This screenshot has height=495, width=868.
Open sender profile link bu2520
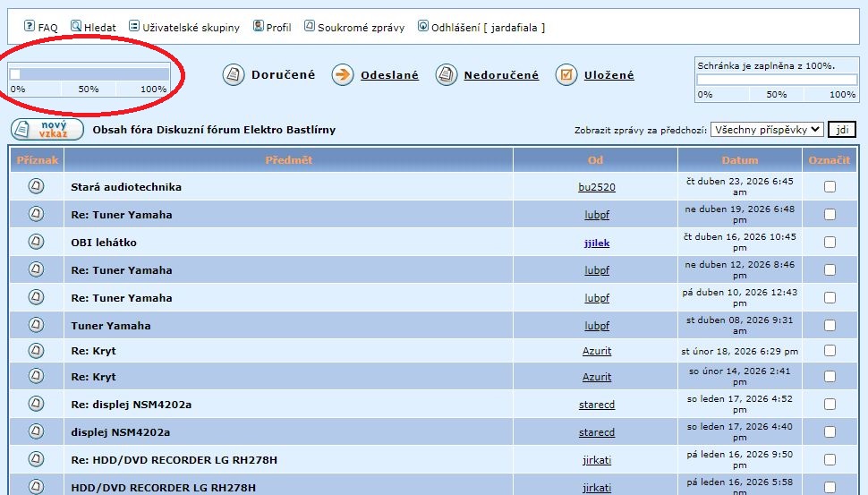(x=596, y=187)
